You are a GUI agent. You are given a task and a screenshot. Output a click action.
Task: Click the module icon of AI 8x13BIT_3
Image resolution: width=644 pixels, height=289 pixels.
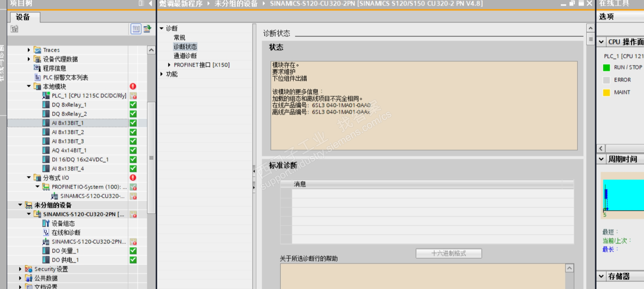click(x=46, y=141)
